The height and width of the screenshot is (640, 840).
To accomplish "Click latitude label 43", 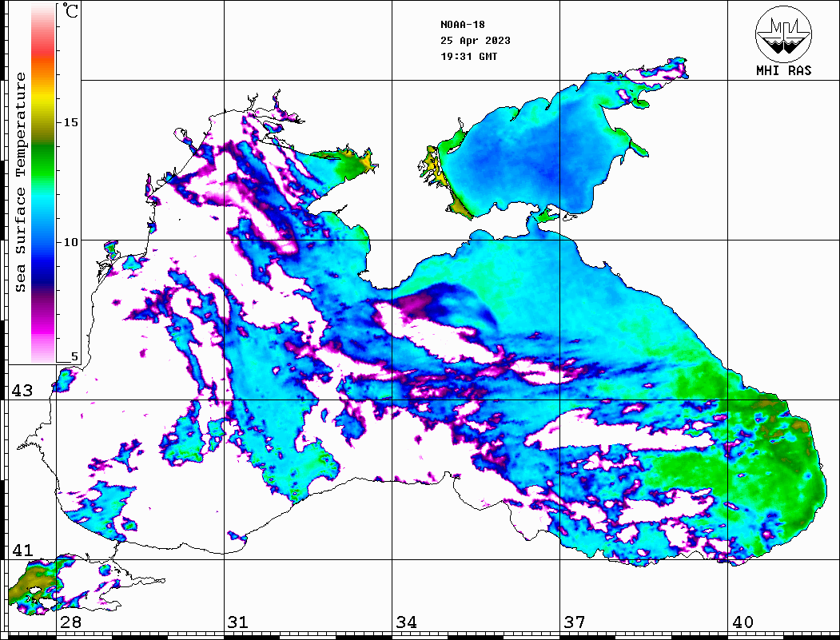I will pos(22,391).
